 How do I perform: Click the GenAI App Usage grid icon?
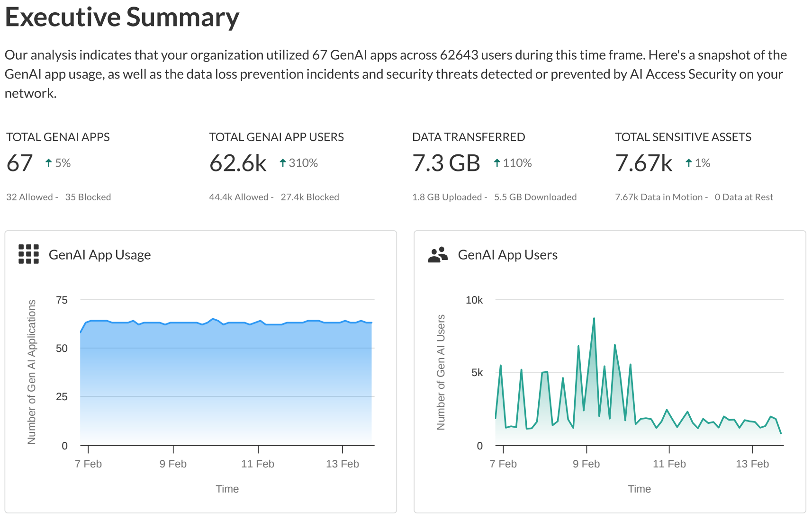(28, 254)
